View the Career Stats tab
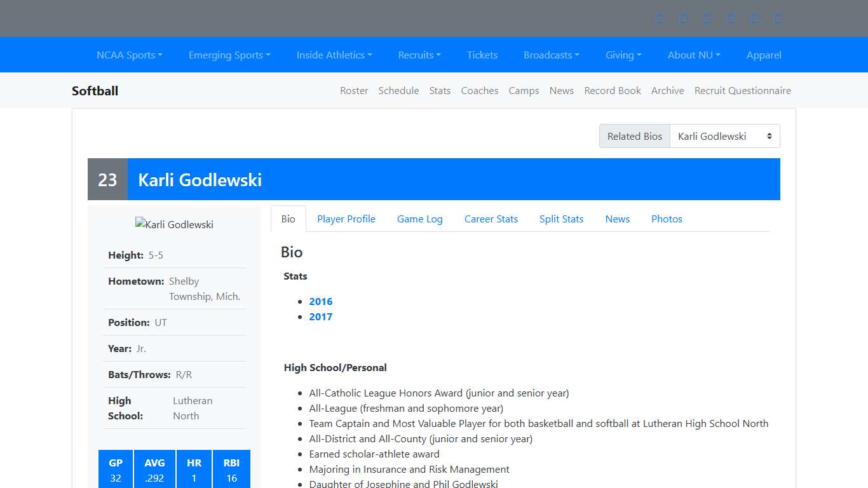 [491, 219]
